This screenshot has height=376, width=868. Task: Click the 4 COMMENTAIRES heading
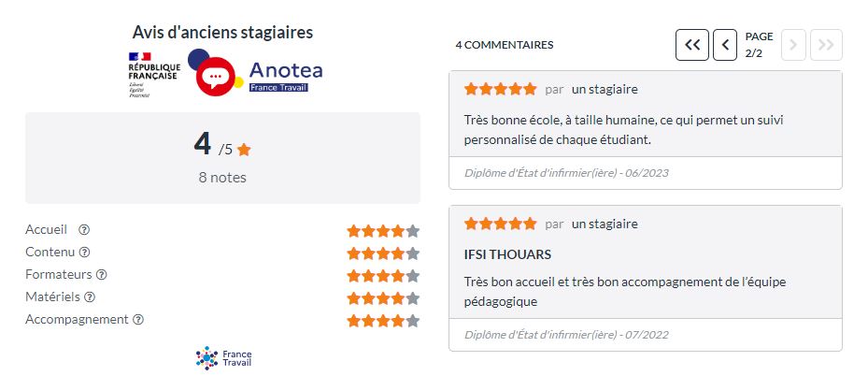[x=505, y=45]
